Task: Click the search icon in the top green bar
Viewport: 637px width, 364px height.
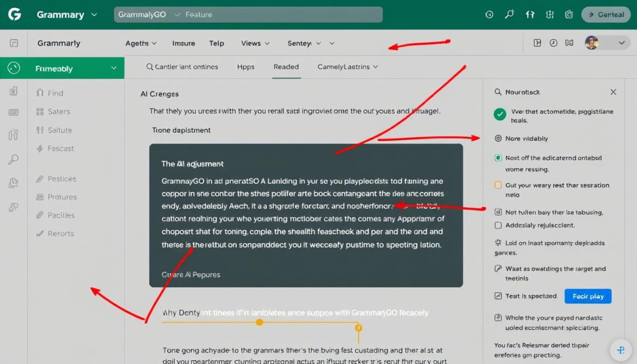Action: 509,14
